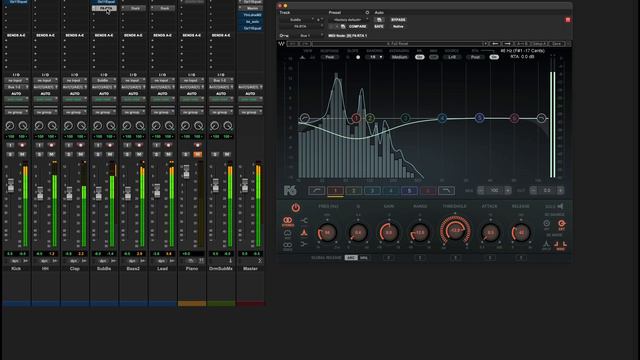Click the COMPARE button
Image resolution: width=640 pixels, height=360 pixels.
pyautogui.click(x=357, y=27)
